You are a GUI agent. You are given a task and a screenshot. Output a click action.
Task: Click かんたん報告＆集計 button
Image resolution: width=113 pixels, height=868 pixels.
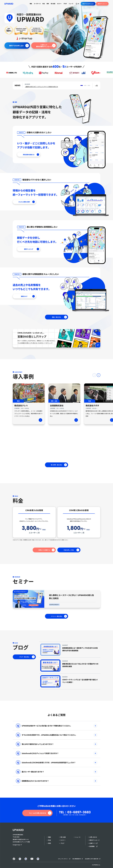(x=24, y=202)
